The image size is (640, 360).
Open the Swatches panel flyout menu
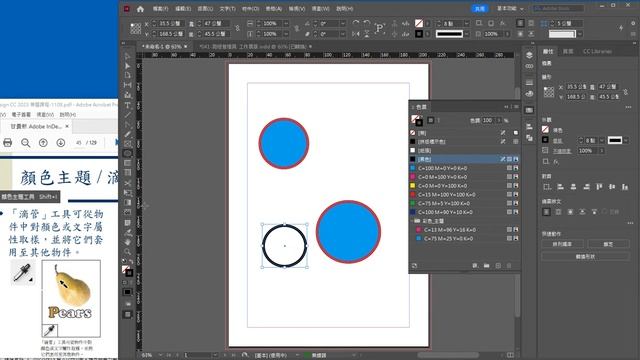(x=516, y=107)
